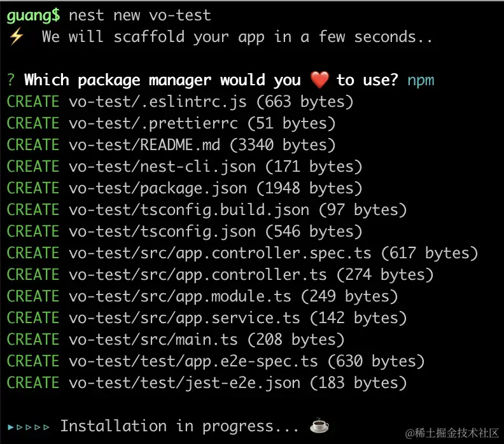This screenshot has width=504, height=444.
Task: Click the vo-test/src/app.controller.spec.ts file path
Action: 220,253
